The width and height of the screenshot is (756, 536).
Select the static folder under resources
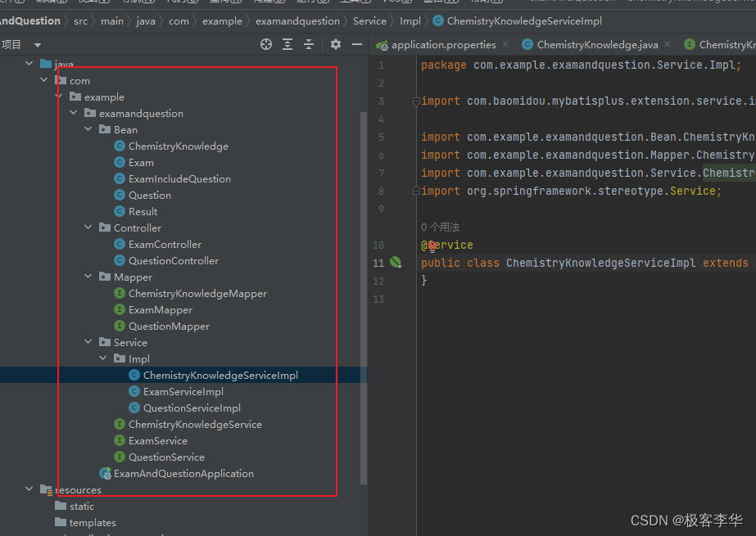coord(81,507)
